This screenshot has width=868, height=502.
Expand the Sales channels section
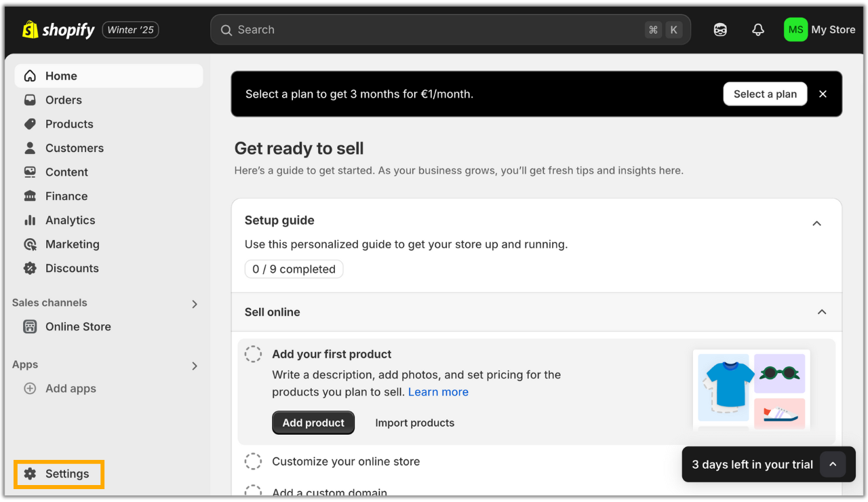tap(195, 304)
